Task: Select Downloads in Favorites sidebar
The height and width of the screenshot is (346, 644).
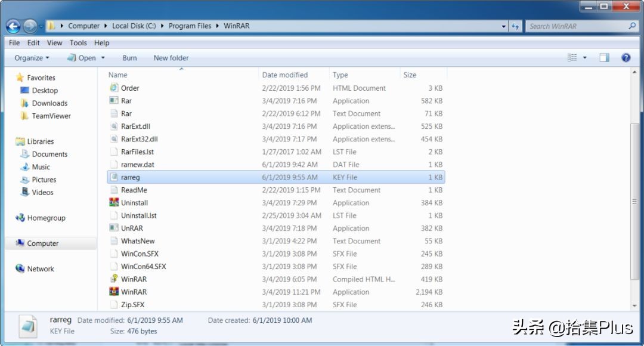Action: tap(49, 103)
